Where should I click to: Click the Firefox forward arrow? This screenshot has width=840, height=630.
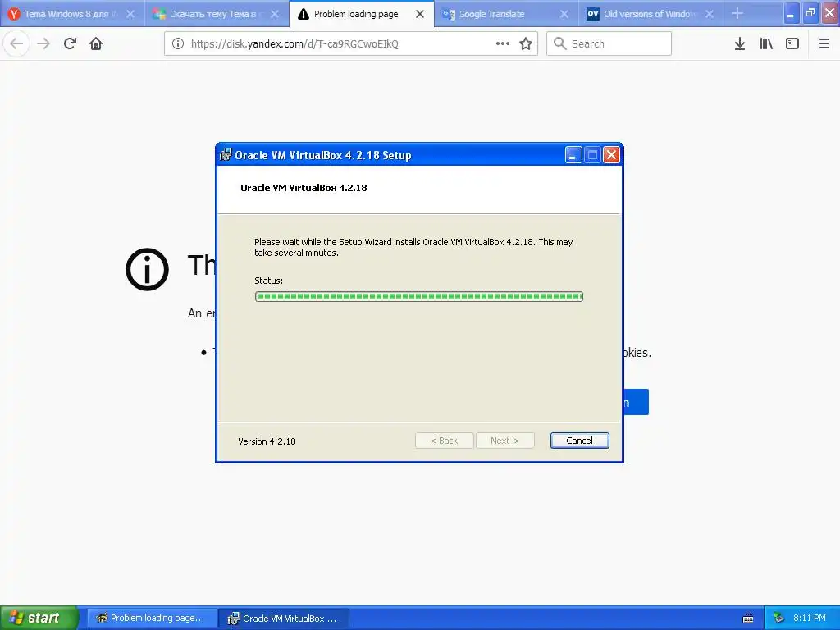(x=43, y=44)
